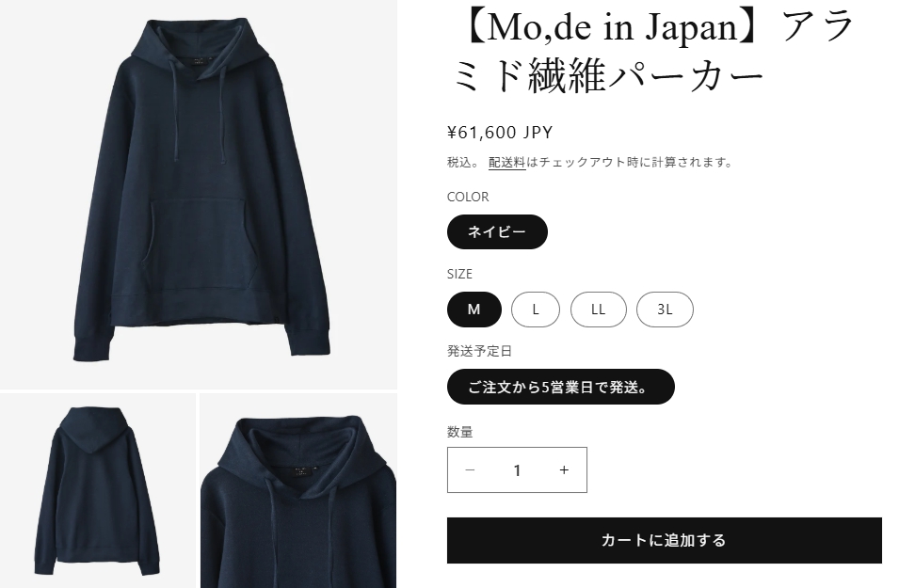
Task: Click the SIZE label heading
Action: tap(459, 274)
